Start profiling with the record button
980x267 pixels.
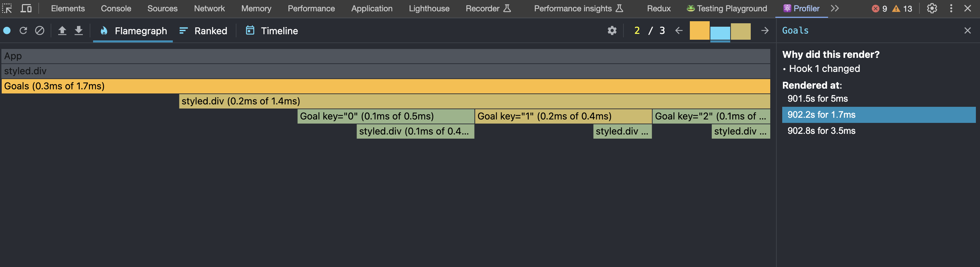pos(7,30)
